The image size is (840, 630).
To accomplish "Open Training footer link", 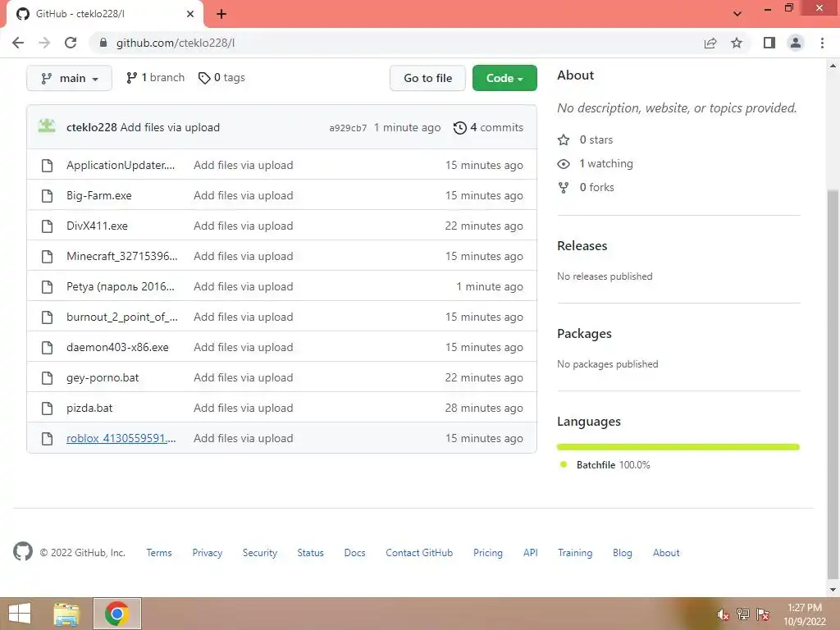I will click(x=575, y=553).
